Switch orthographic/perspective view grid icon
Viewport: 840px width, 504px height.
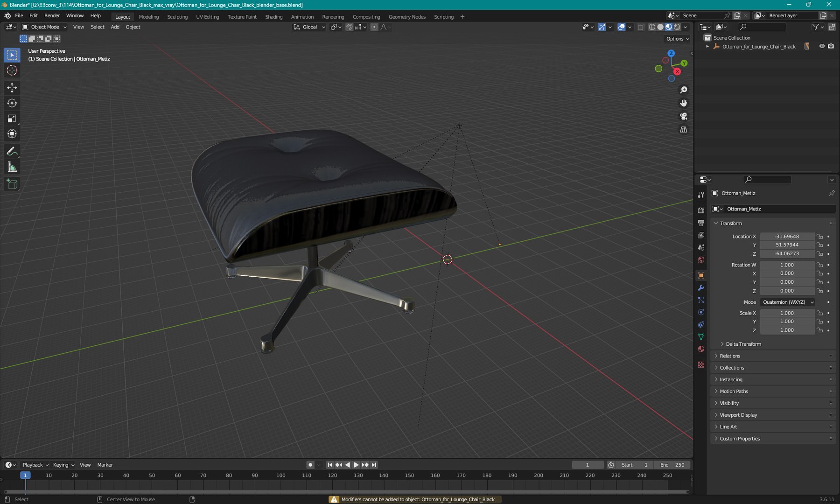(684, 129)
